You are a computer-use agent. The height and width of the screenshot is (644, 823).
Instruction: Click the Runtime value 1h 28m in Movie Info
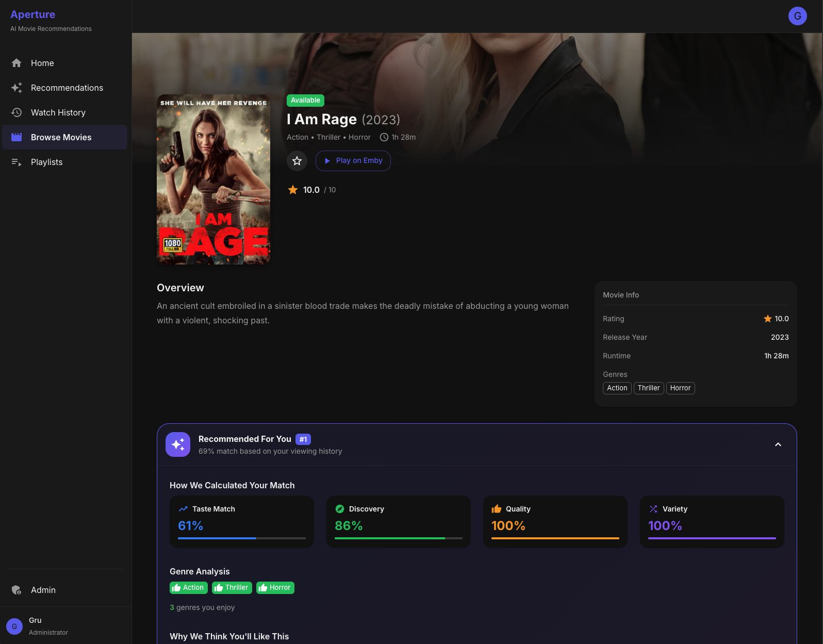click(777, 356)
